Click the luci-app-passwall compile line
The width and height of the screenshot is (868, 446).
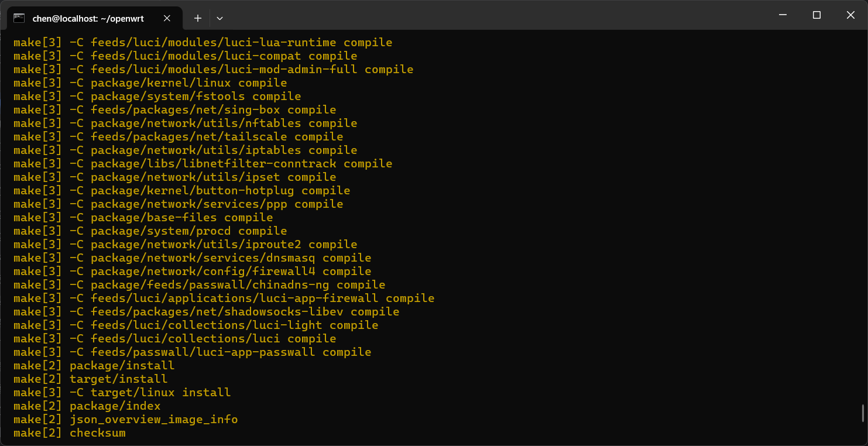pos(192,352)
